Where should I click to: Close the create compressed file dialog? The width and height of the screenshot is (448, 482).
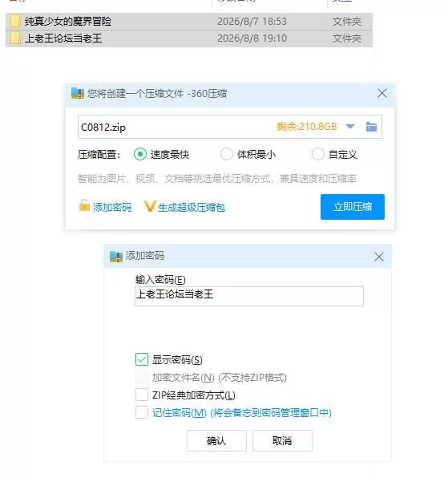[x=382, y=93]
